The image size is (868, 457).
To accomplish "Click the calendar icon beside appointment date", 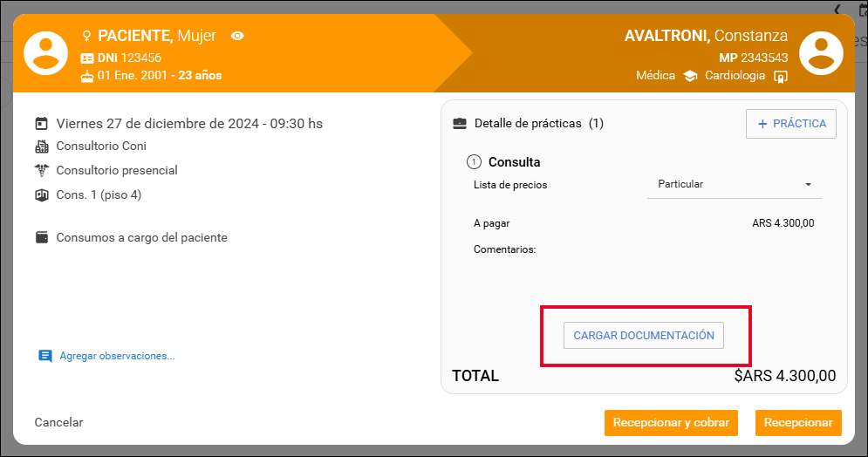I will coord(42,123).
